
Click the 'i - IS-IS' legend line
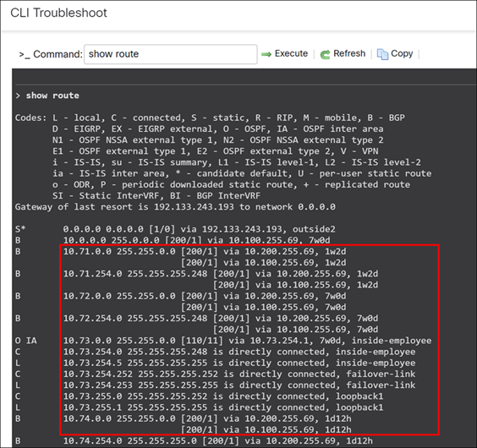click(237, 162)
